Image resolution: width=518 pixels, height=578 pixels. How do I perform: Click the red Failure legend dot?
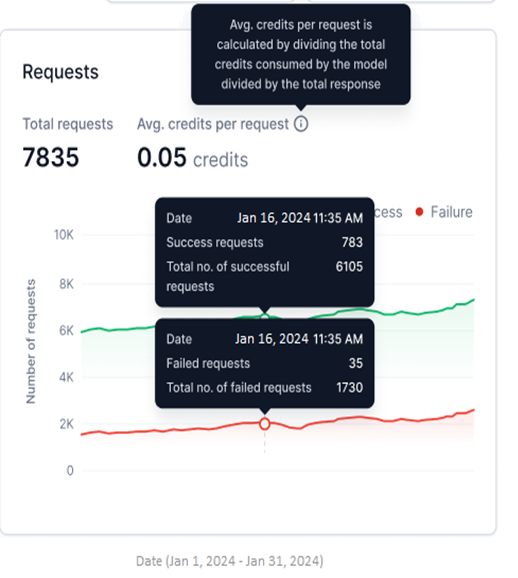419,212
